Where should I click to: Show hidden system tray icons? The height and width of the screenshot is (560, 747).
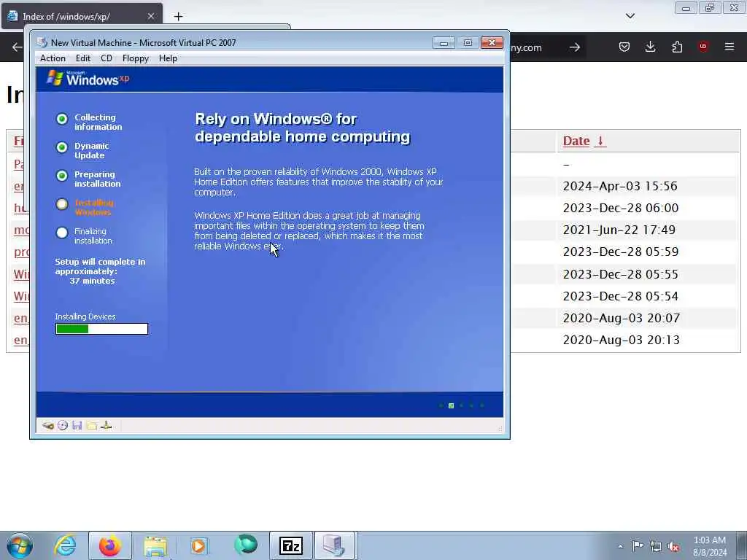coord(620,546)
